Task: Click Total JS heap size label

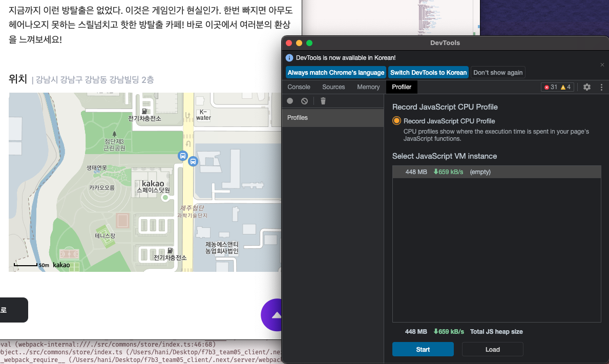Action: point(496,331)
